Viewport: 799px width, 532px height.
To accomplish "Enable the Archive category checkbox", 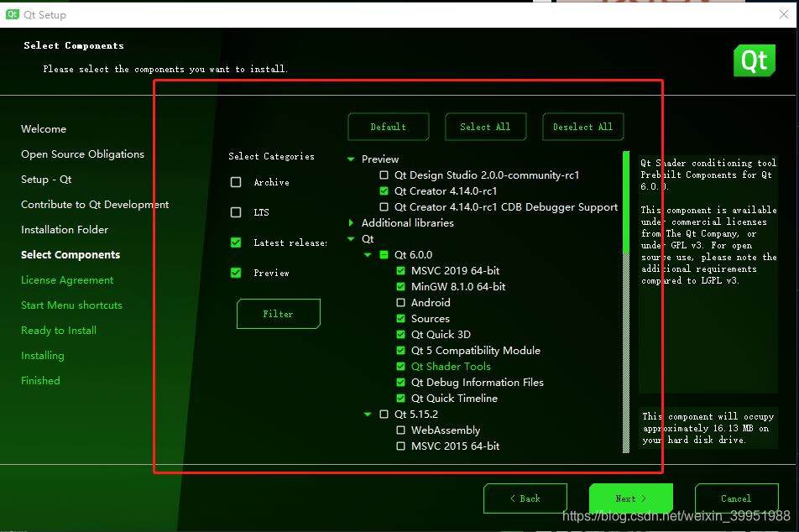I will [x=236, y=182].
